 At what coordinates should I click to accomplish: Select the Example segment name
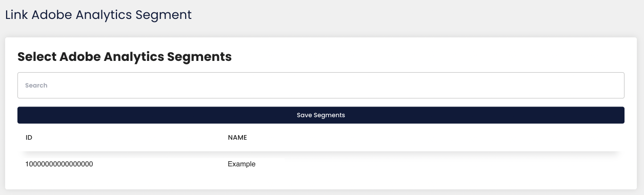[241, 164]
